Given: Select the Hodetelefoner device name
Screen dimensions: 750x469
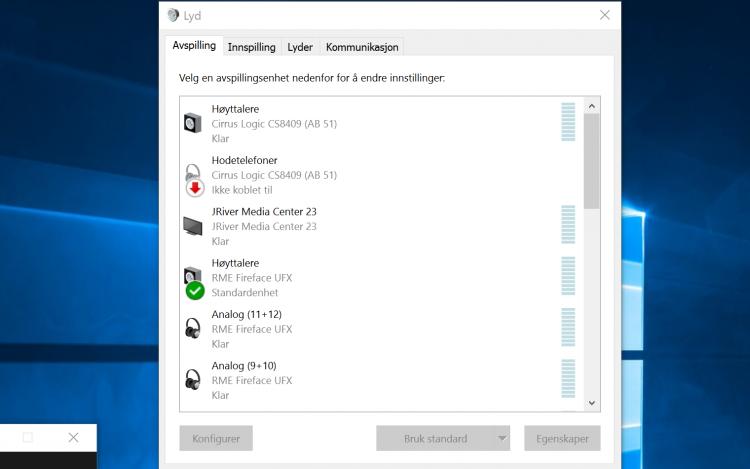Looking at the screenshot, I should click(244, 160).
